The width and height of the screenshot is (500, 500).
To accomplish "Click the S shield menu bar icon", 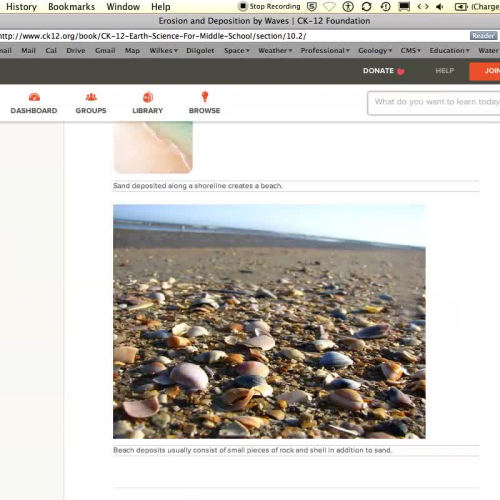I will [x=312, y=6].
